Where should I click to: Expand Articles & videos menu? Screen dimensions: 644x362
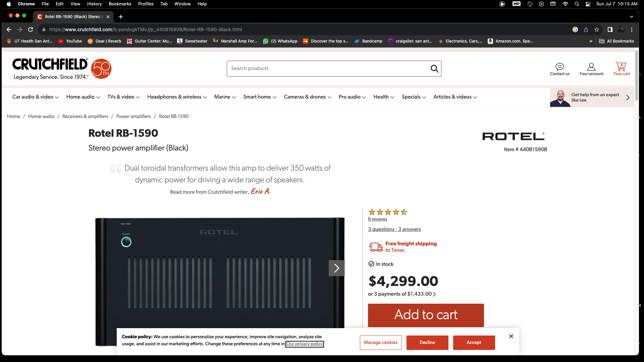point(455,97)
